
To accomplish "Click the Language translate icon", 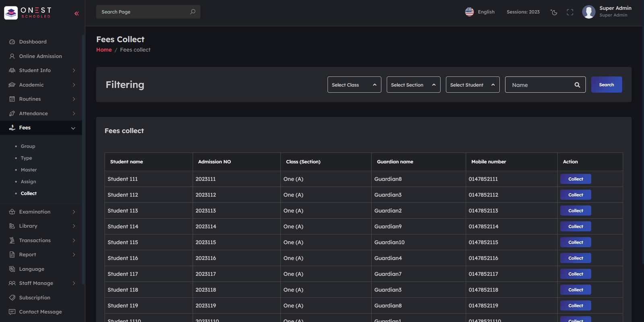I will point(12,269).
